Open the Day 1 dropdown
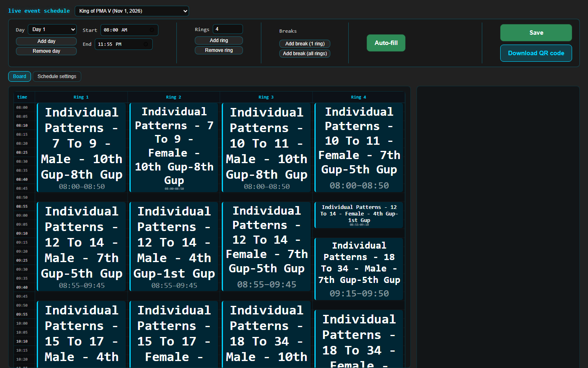 tap(52, 29)
